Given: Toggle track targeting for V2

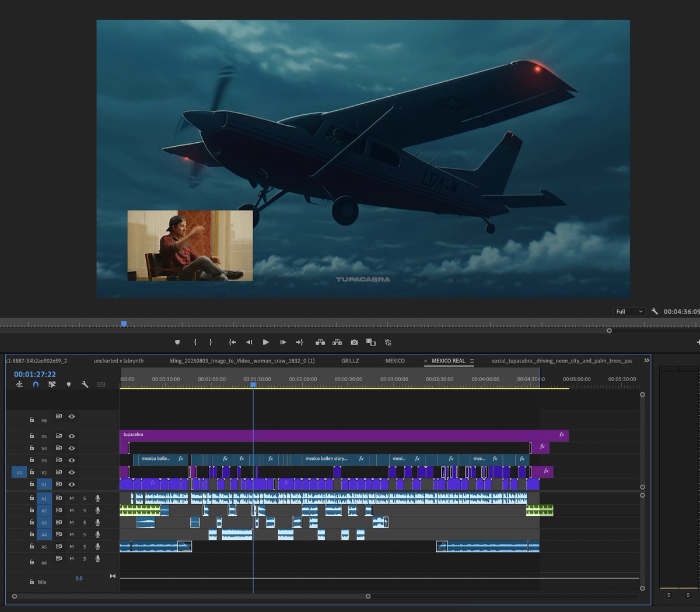Looking at the screenshot, I should [x=44, y=473].
